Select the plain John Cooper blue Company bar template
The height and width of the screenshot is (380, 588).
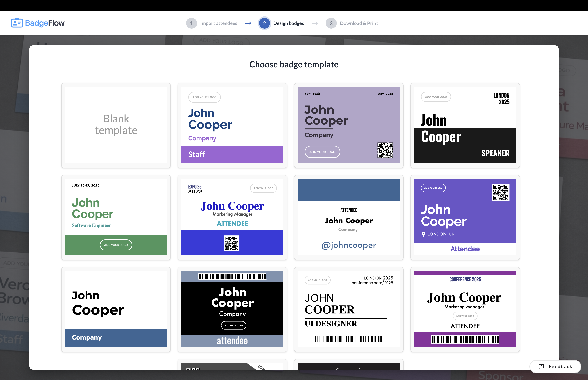click(x=116, y=309)
